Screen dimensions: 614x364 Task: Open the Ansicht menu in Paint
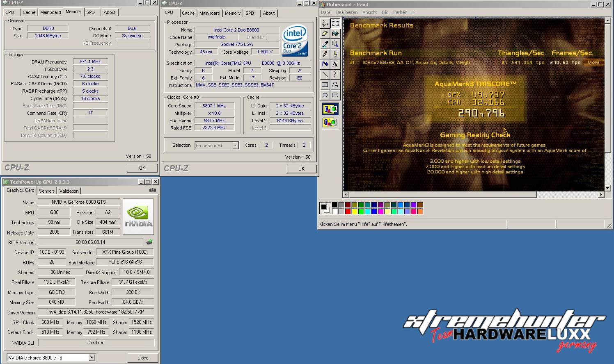369,12
